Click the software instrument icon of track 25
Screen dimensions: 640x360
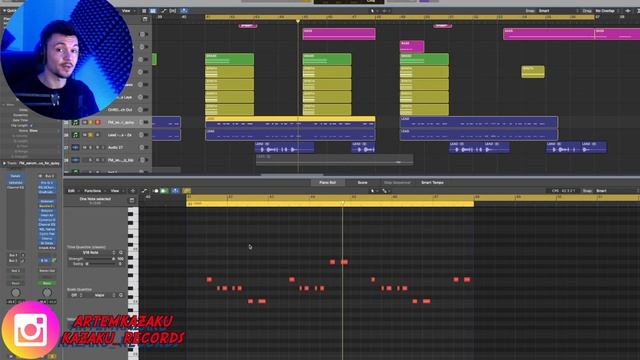[76, 122]
